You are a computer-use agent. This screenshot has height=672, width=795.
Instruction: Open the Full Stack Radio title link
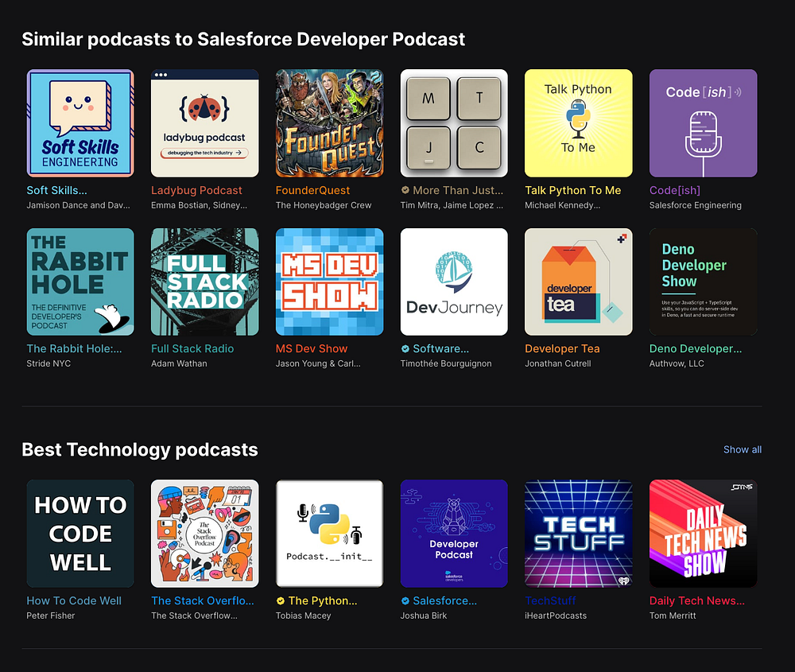(192, 348)
